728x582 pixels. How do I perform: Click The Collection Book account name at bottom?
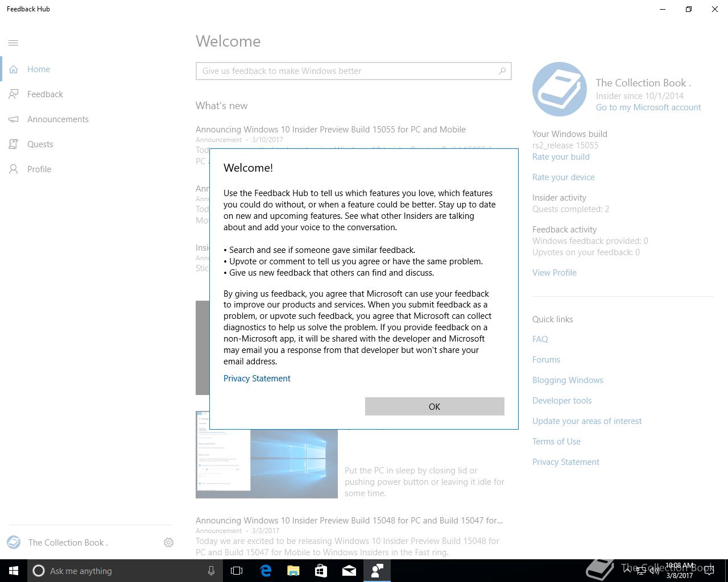68,543
